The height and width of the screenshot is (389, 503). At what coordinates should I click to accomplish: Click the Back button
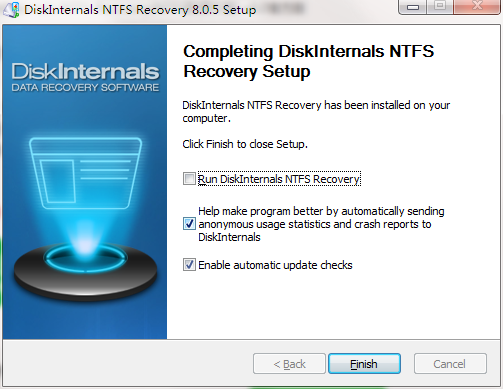(289, 364)
